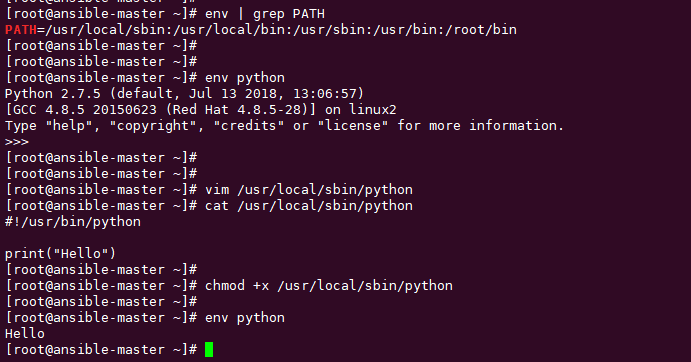Click the red PATH highlighted text
This screenshot has width=691, height=362.
tap(21, 30)
